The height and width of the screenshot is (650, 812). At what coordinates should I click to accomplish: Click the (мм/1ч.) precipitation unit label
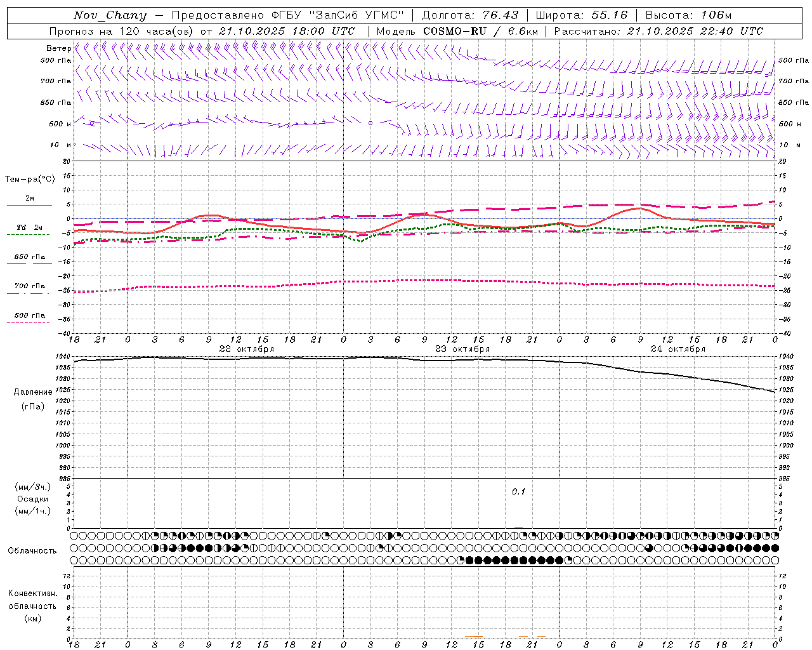[x=33, y=511]
